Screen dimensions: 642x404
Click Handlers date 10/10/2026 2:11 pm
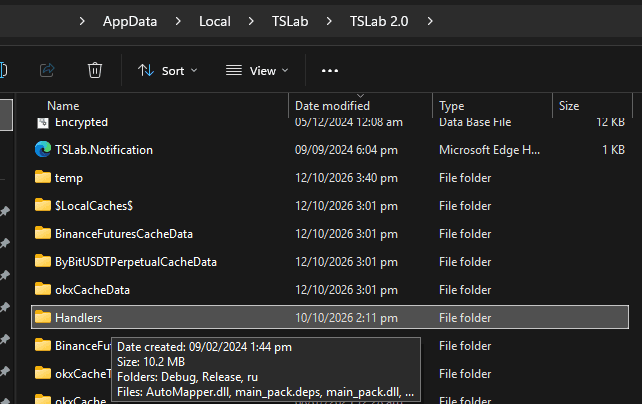(x=346, y=318)
